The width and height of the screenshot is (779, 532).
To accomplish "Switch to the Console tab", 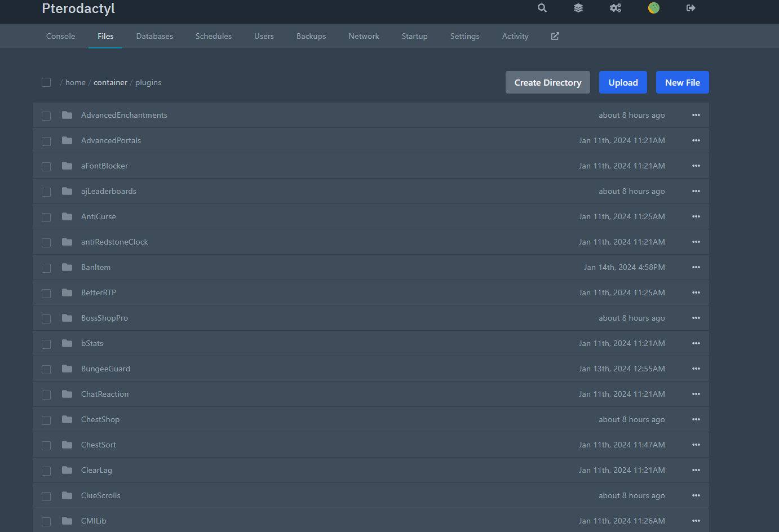I will [60, 36].
